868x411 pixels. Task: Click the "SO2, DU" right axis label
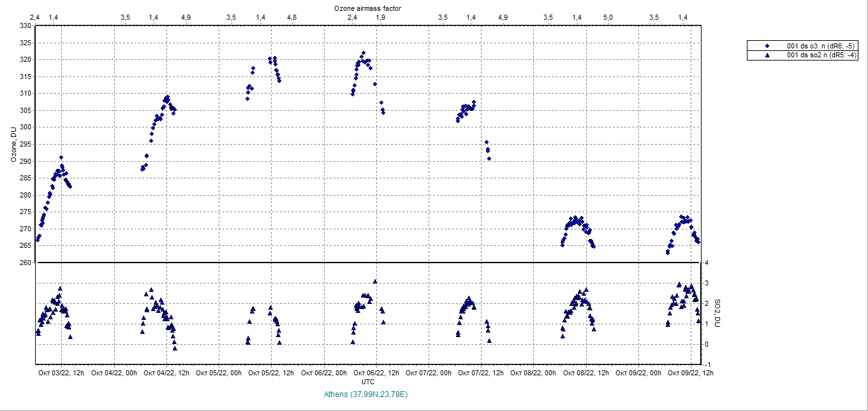pos(717,314)
